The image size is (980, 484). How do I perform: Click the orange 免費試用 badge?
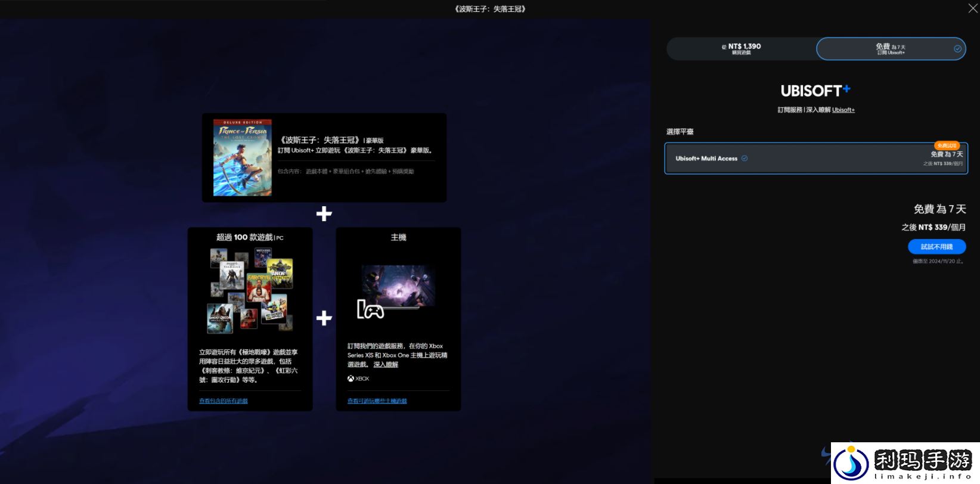click(x=947, y=145)
